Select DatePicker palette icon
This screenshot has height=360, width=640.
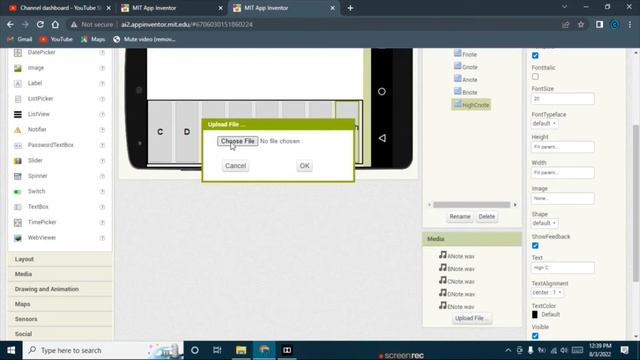[x=18, y=52]
